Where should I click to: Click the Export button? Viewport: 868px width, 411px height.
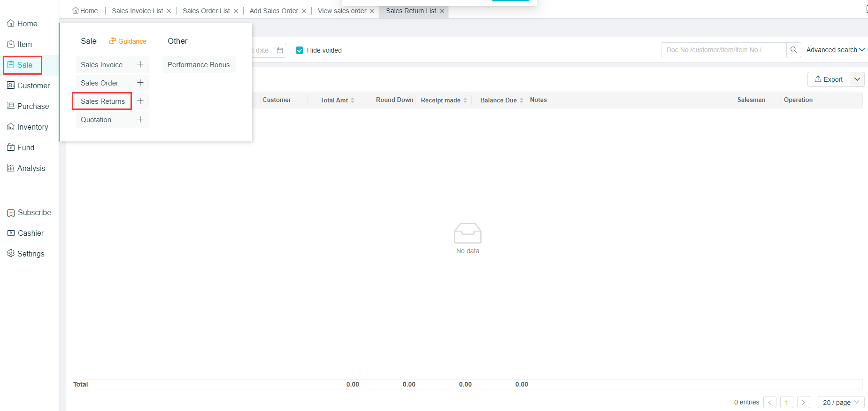coord(829,79)
